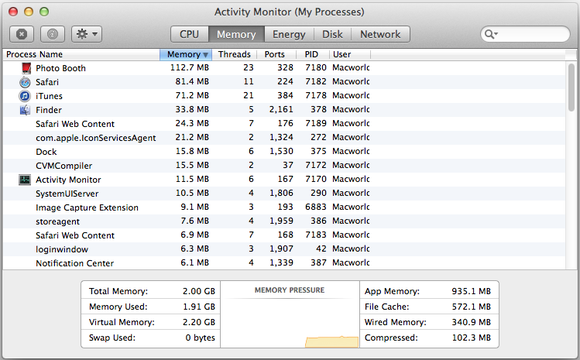Select the iTunes icon in process list

pos(25,96)
